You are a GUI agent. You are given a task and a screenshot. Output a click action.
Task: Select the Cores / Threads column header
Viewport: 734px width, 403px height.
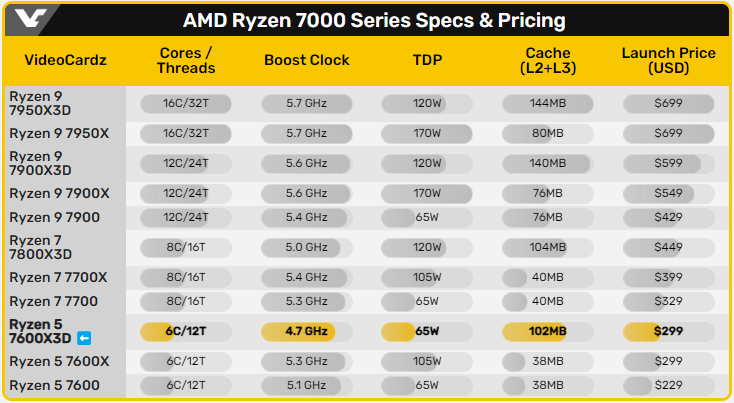coord(185,60)
